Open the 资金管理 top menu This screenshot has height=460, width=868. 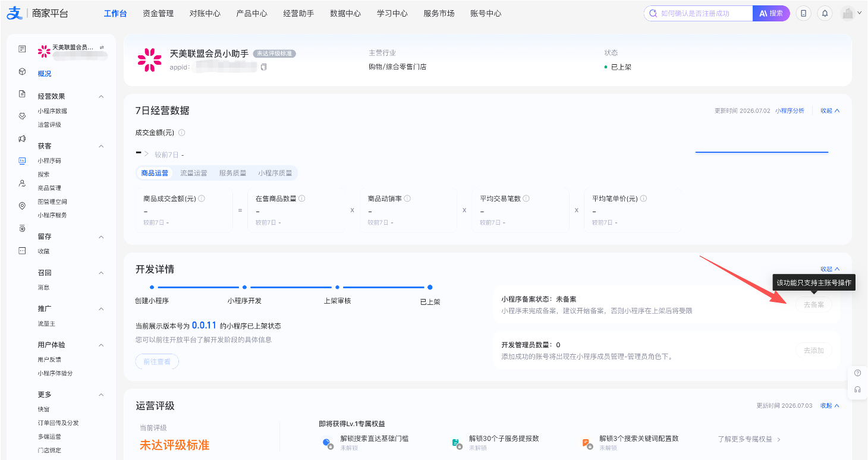click(x=158, y=13)
